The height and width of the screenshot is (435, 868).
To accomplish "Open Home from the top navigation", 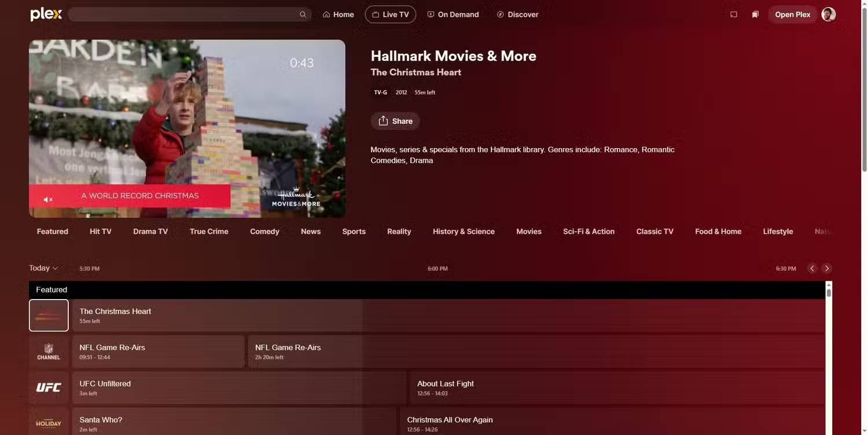I will tap(338, 14).
